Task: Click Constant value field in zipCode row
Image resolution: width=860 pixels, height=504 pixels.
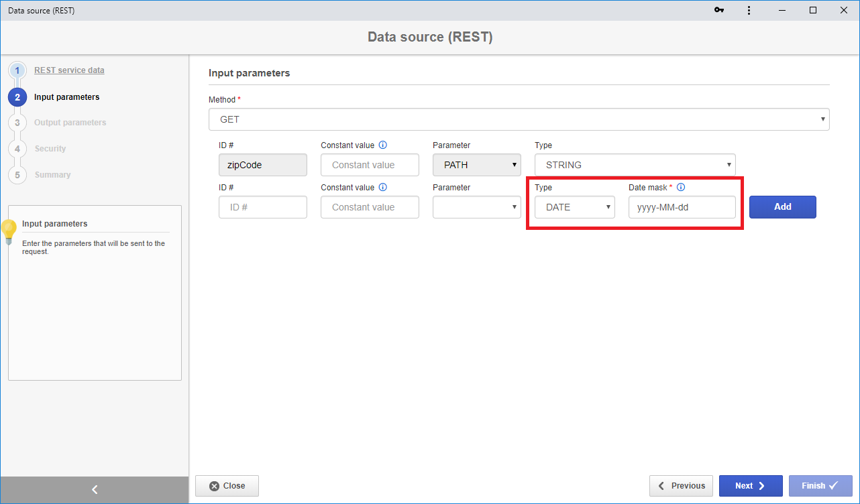Action: click(370, 165)
